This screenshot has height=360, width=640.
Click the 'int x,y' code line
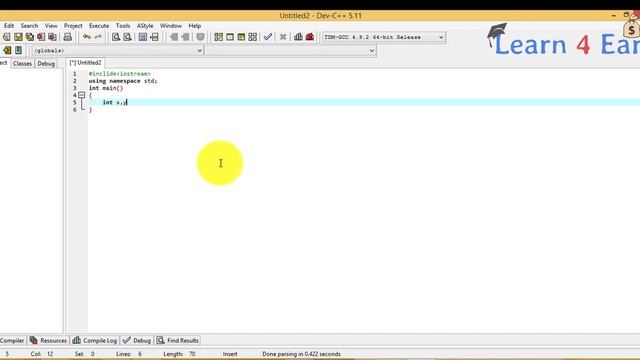tap(115, 102)
